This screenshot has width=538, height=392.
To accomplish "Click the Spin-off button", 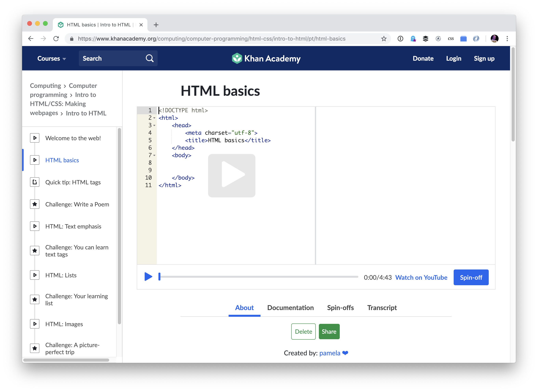I will [471, 277].
